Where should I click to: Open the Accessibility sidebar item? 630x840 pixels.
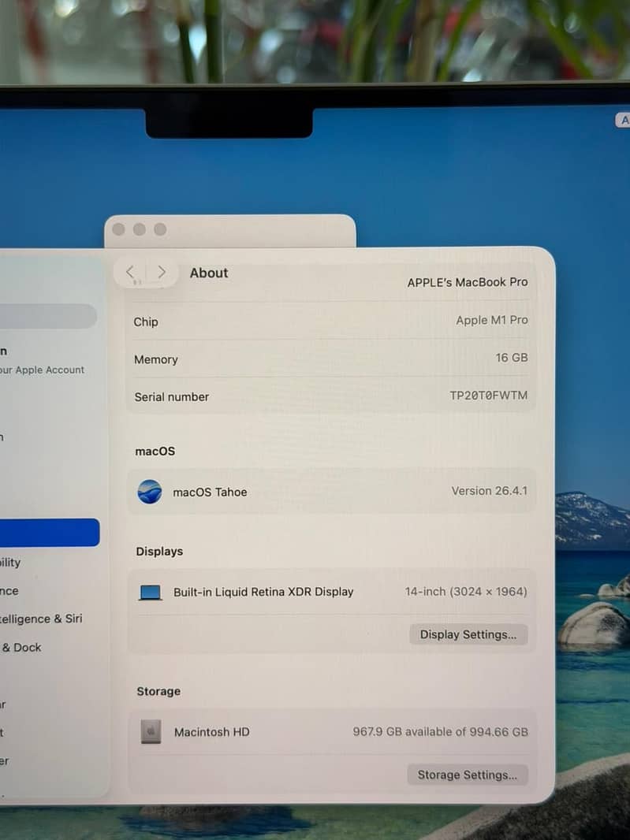tap(11, 562)
